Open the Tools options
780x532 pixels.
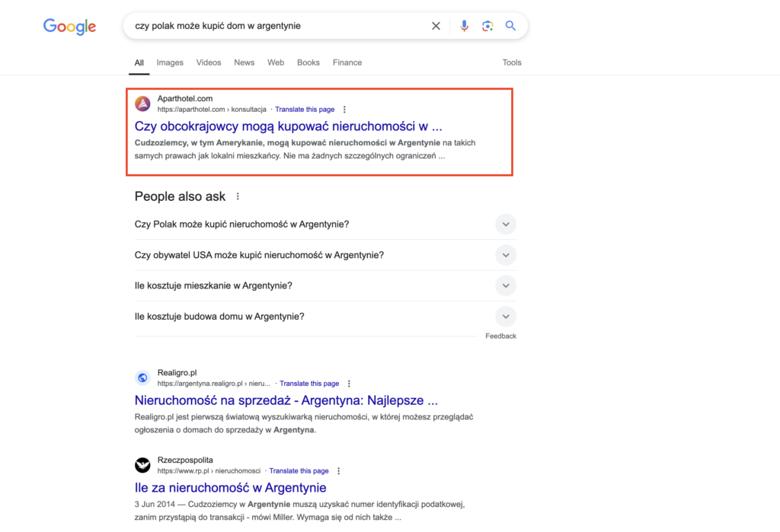point(512,62)
